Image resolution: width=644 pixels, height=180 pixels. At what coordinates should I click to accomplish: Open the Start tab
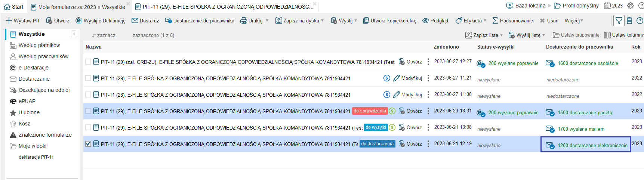[x=13, y=7]
